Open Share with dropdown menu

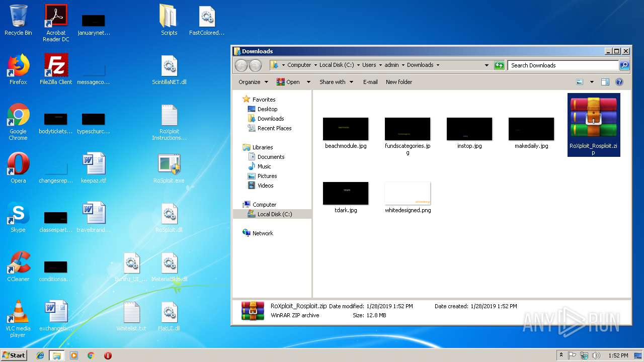(337, 82)
